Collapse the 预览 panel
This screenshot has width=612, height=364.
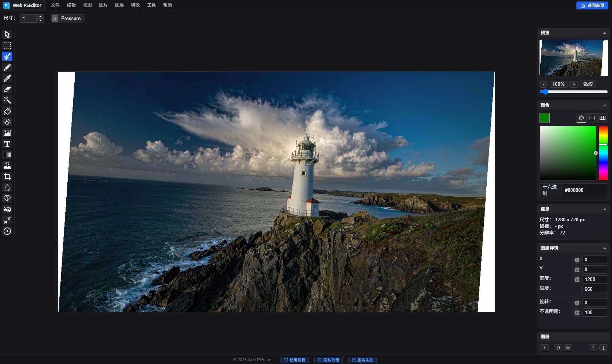tap(605, 33)
